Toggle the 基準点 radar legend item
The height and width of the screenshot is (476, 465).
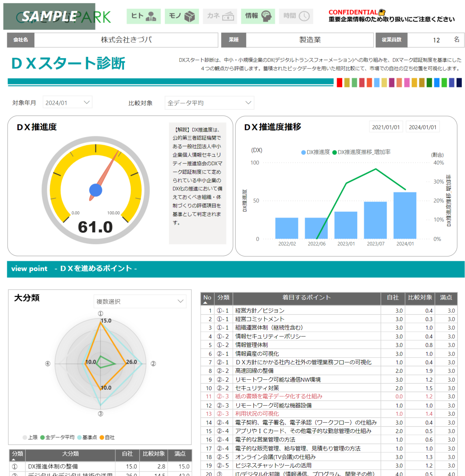point(87,437)
